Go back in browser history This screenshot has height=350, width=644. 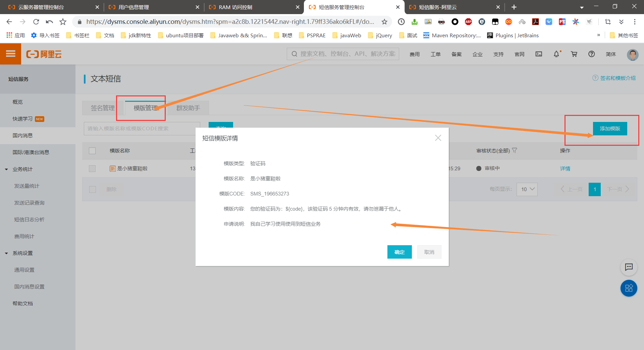(x=9, y=22)
